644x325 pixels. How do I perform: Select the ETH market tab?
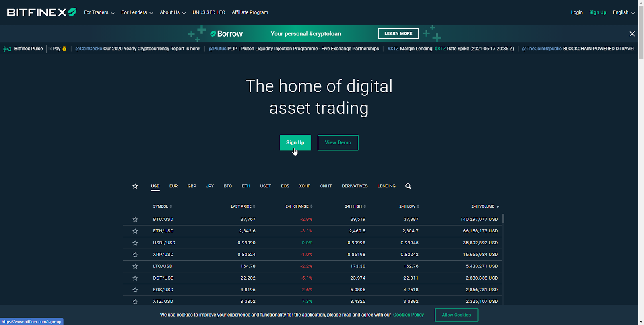click(246, 186)
